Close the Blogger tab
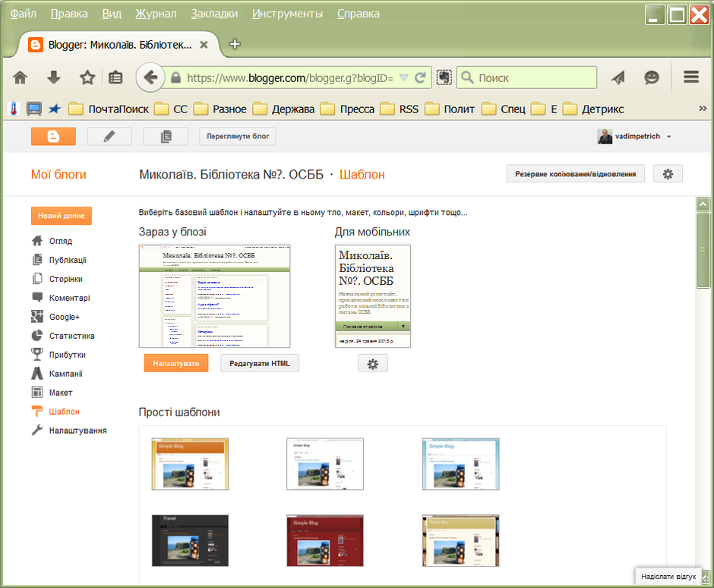The width and height of the screenshot is (714, 588). [x=204, y=45]
